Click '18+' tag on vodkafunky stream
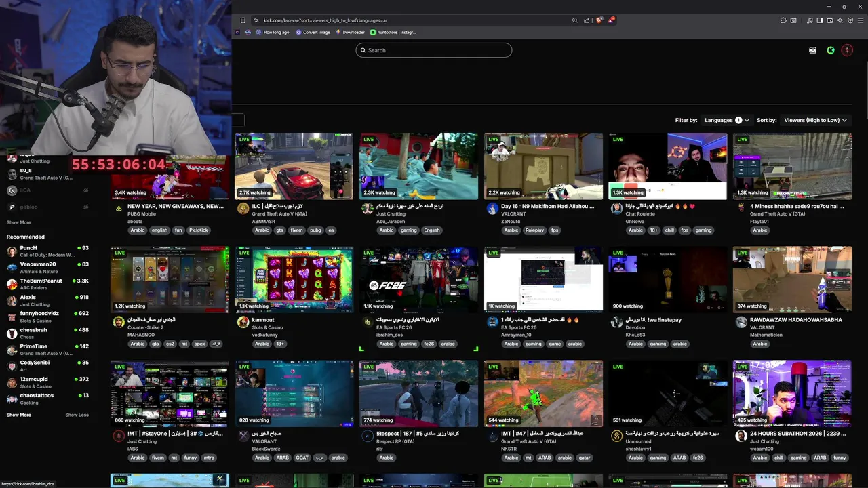Viewport: 868px width, 488px height. [x=280, y=344]
